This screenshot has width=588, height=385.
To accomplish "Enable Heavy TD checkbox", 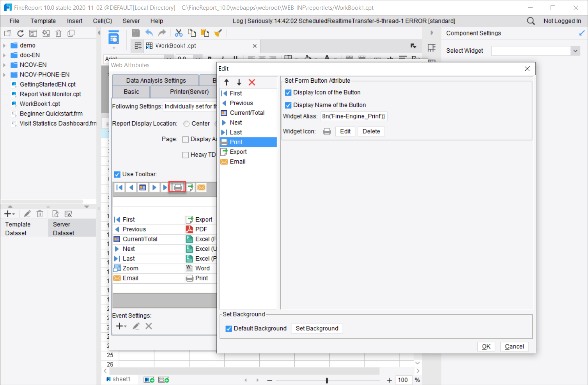I will pos(186,155).
